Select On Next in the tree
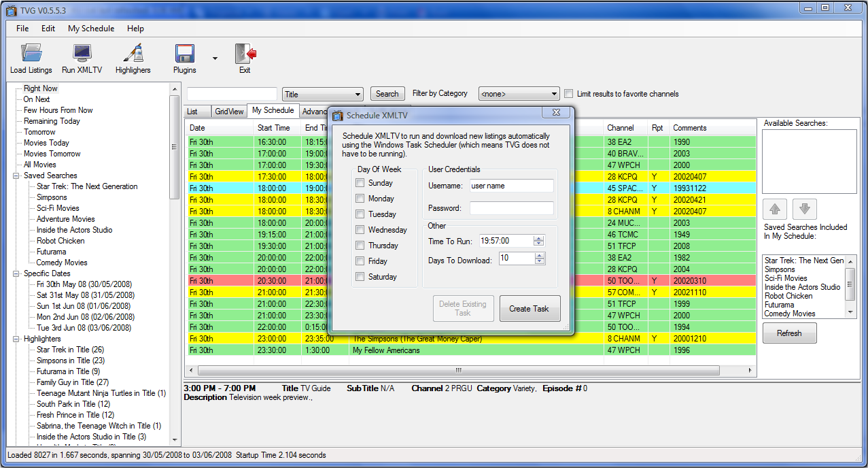The height and width of the screenshot is (468, 868). coord(37,99)
